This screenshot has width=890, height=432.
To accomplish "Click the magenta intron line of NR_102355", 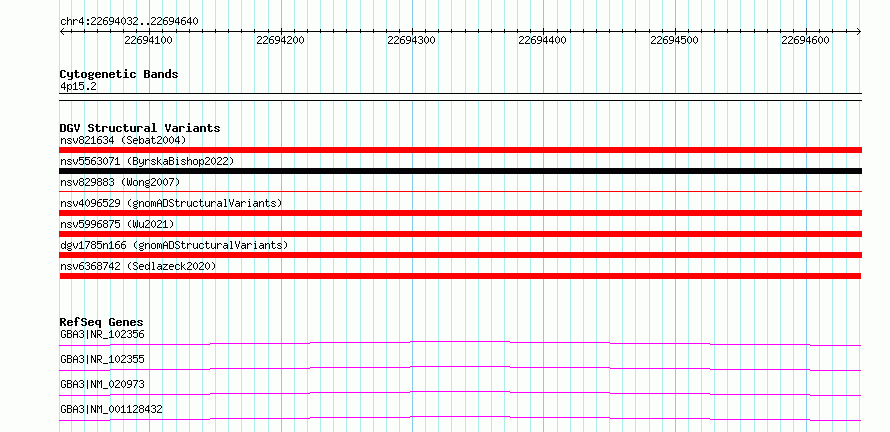I will click(x=461, y=367).
